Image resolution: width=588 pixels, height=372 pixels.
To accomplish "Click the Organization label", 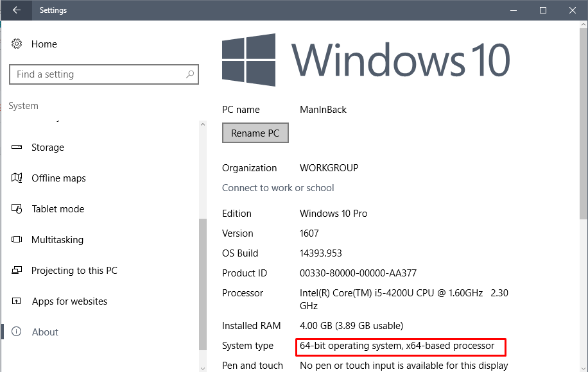I will 249,168.
